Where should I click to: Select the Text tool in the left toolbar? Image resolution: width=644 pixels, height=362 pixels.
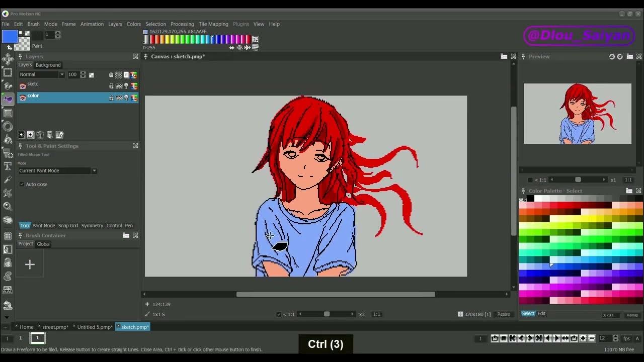pyautogui.click(x=8, y=166)
